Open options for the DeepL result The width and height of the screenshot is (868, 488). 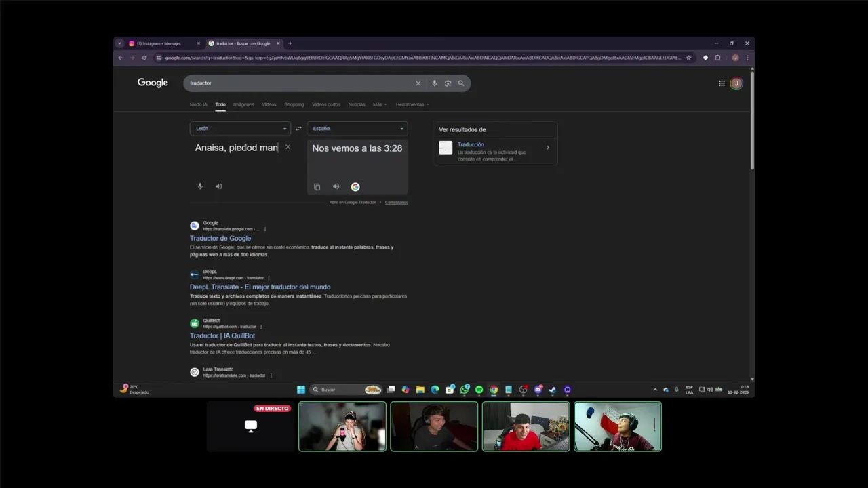pyautogui.click(x=269, y=278)
